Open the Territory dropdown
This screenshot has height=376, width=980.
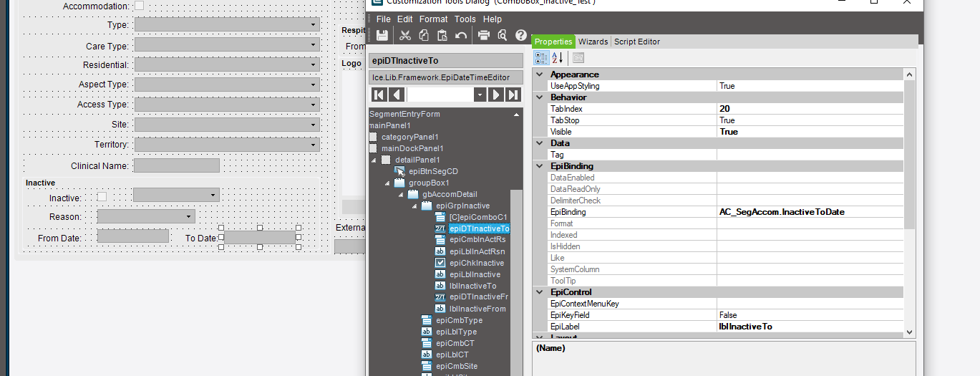pos(314,145)
